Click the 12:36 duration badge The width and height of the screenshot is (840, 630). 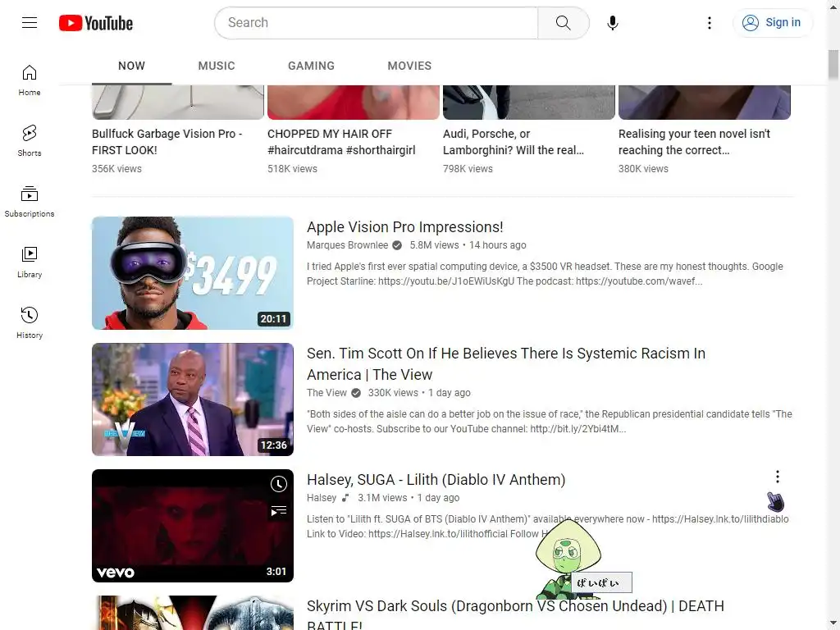pos(274,445)
